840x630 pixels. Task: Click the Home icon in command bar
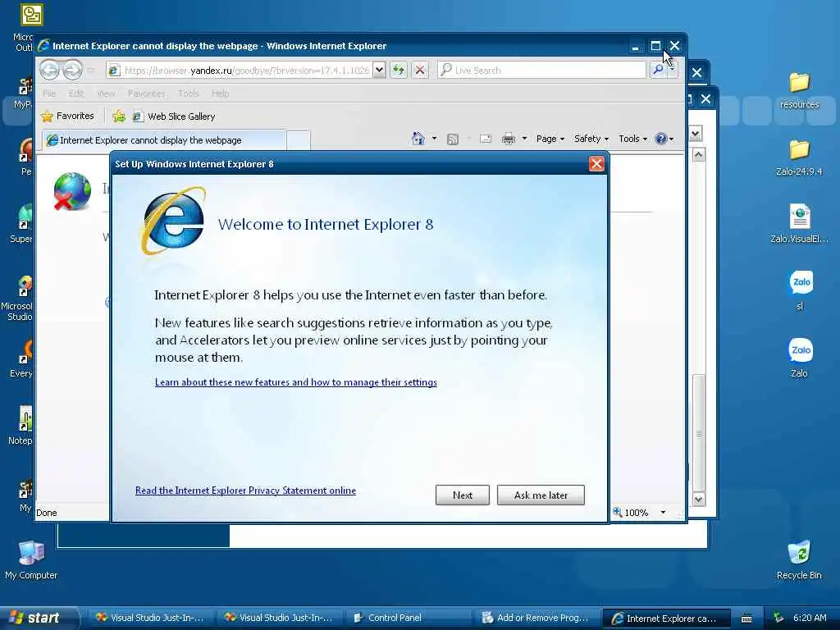click(418, 139)
